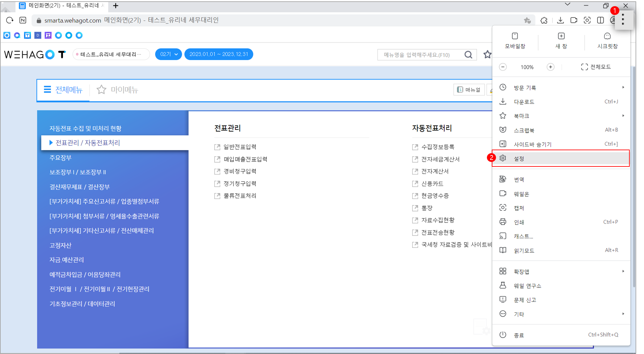Click the 매뉴얼 button
This screenshot has width=644, height=354.
469,90
